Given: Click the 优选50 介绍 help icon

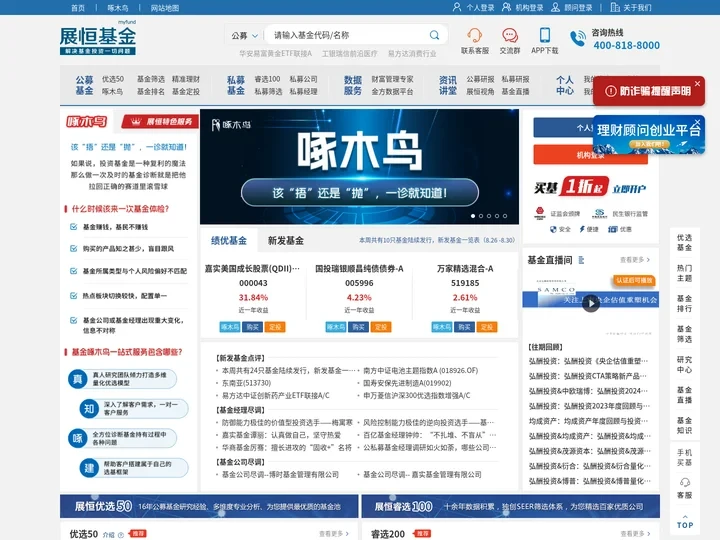Looking at the screenshot, I should [x=121, y=534].
